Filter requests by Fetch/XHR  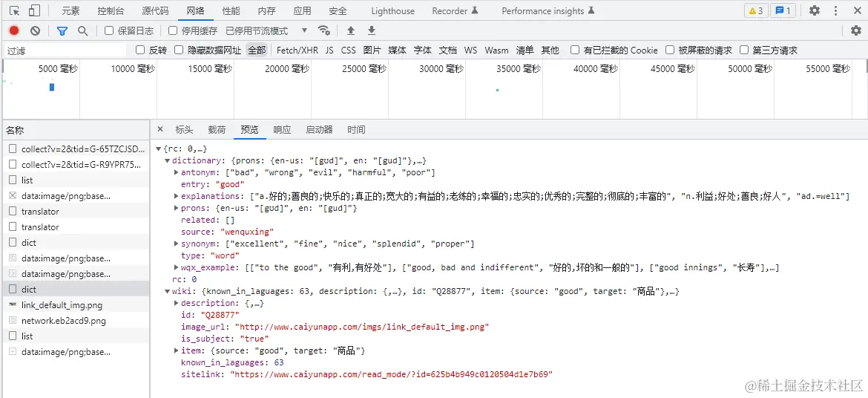[x=297, y=50]
